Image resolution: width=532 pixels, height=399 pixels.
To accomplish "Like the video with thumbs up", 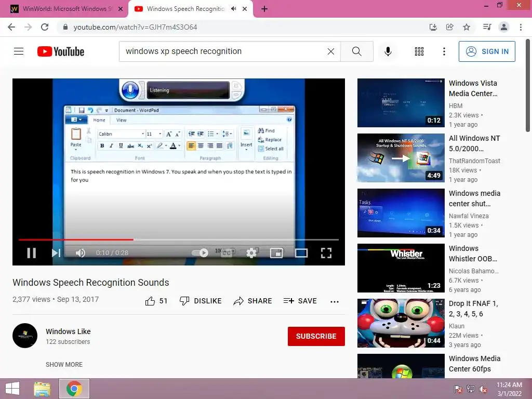I will click(x=156, y=301).
